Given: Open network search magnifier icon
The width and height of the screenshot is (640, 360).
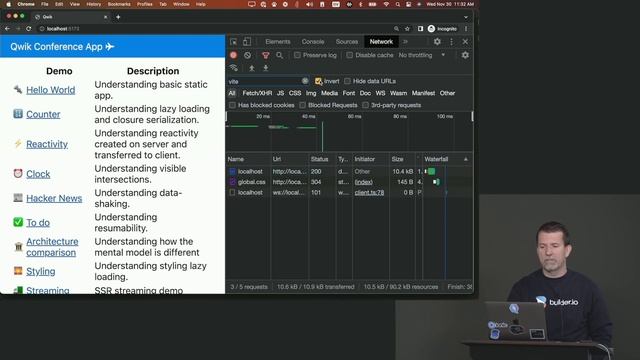Looking at the screenshot, I should (280, 55).
